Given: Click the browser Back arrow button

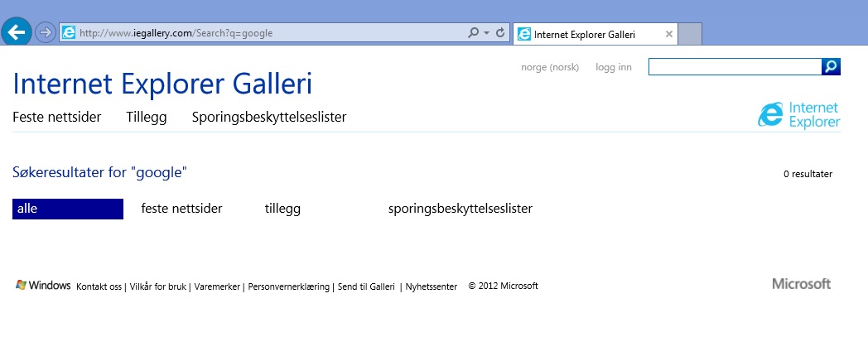Looking at the screenshot, I should click(x=16, y=32).
